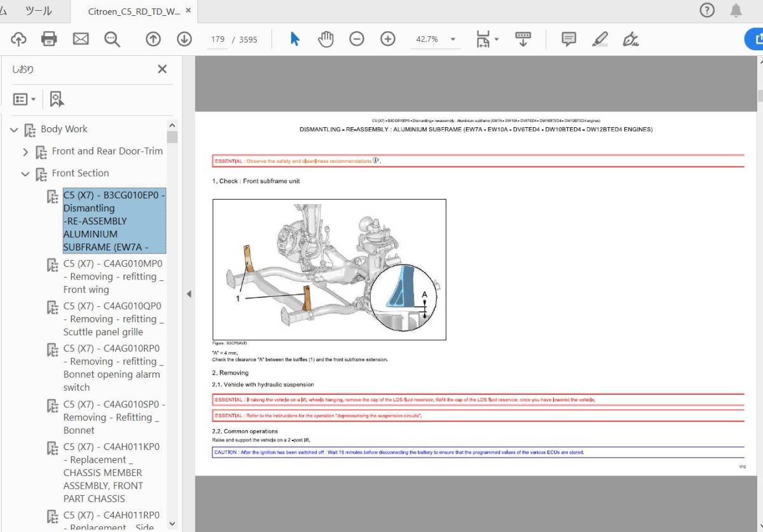Viewport: 763px width, 532px height.
Task: Switch to the ツール tab
Action: [38, 11]
